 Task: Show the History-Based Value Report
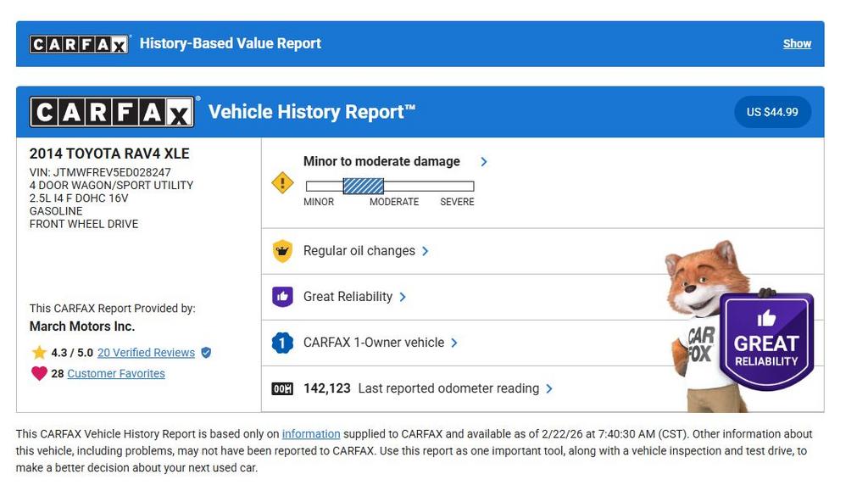click(797, 43)
